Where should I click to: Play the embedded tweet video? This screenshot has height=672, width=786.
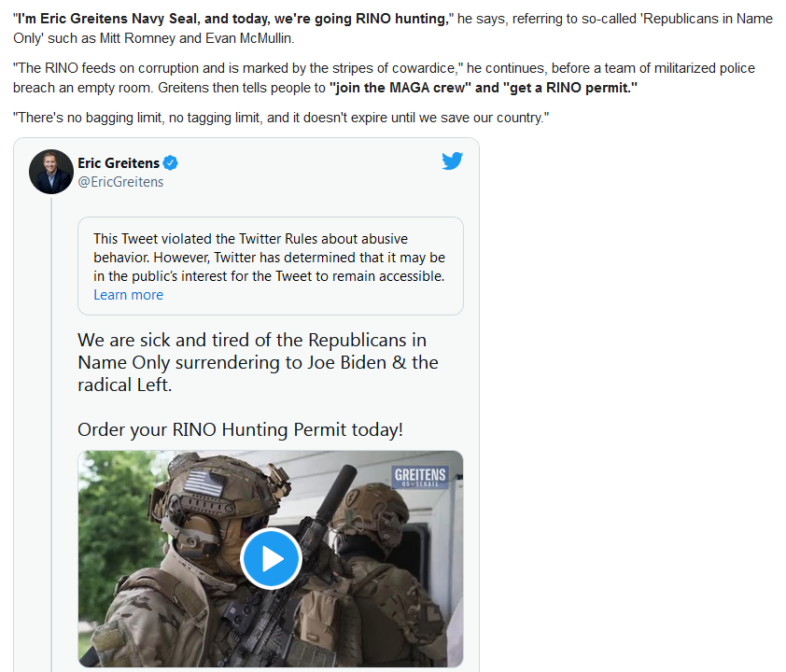272,558
